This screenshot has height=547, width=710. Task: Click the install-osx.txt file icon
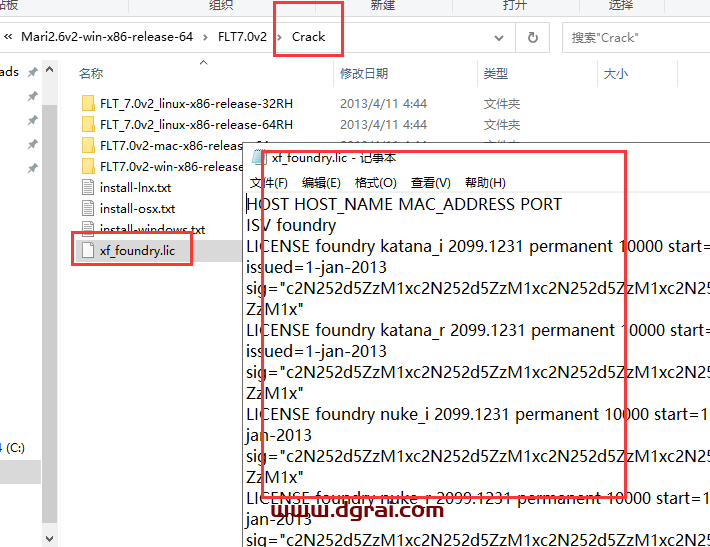pos(88,208)
